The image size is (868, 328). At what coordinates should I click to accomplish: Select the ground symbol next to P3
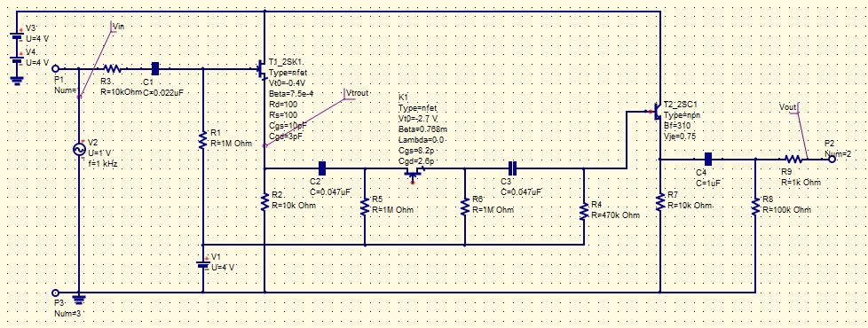(x=79, y=301)
